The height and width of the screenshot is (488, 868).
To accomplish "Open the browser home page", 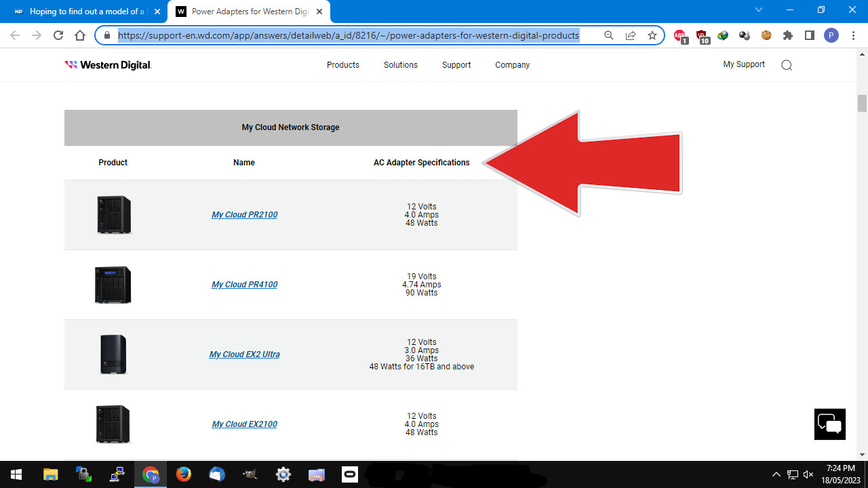I will (x=80, y=35).
